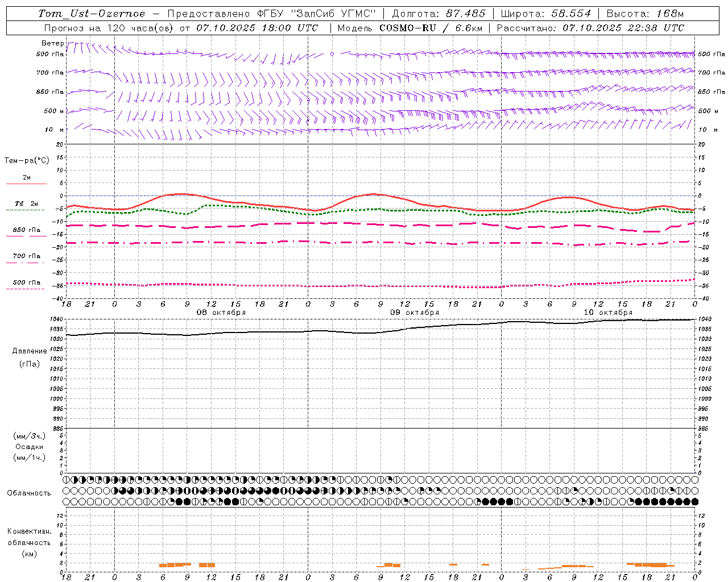Click the (км) convective height unit label
The image size is (728, 582).
30,554
